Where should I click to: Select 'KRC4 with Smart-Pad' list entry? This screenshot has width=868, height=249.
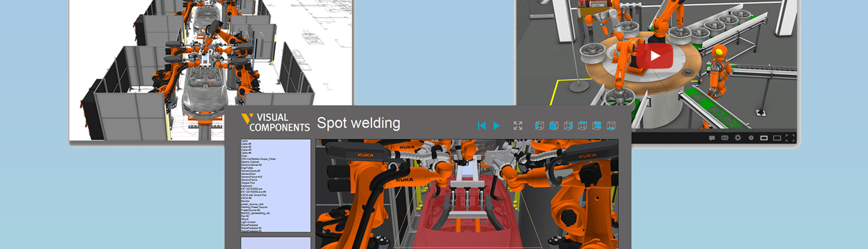click(254, 195)
